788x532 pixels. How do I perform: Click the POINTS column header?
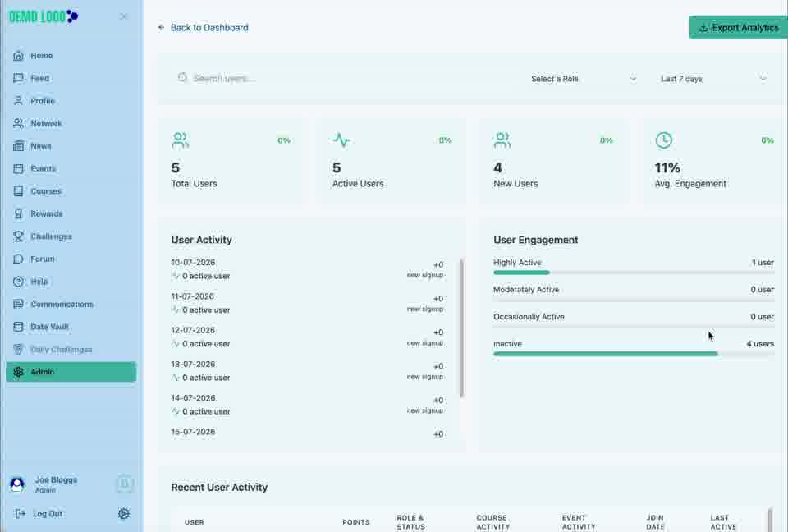pos(355,522)
